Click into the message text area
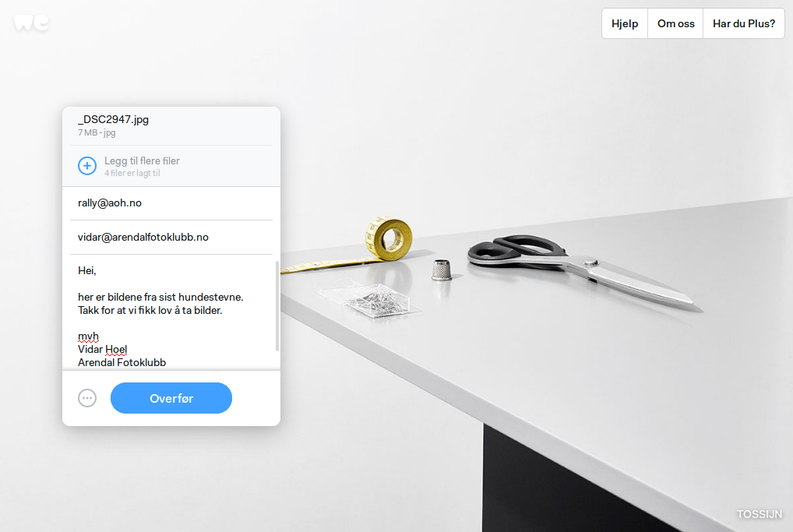The width and height of the screenshot is (793, 532). pos(172,314)
